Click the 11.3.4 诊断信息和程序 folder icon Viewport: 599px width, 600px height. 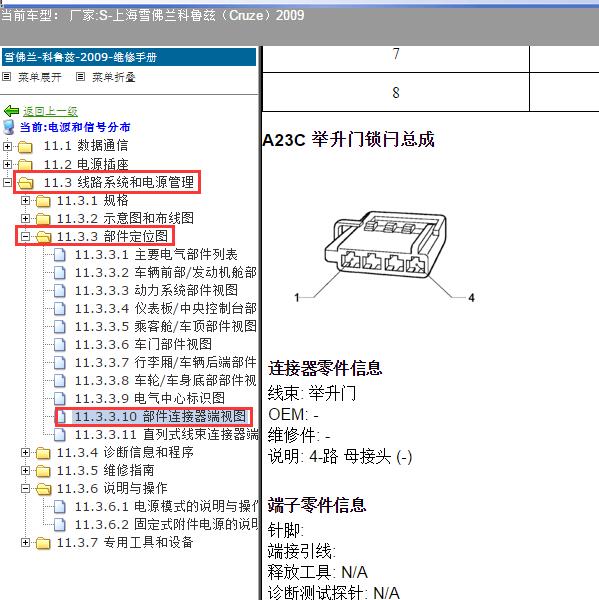click(x=43, y=453)
